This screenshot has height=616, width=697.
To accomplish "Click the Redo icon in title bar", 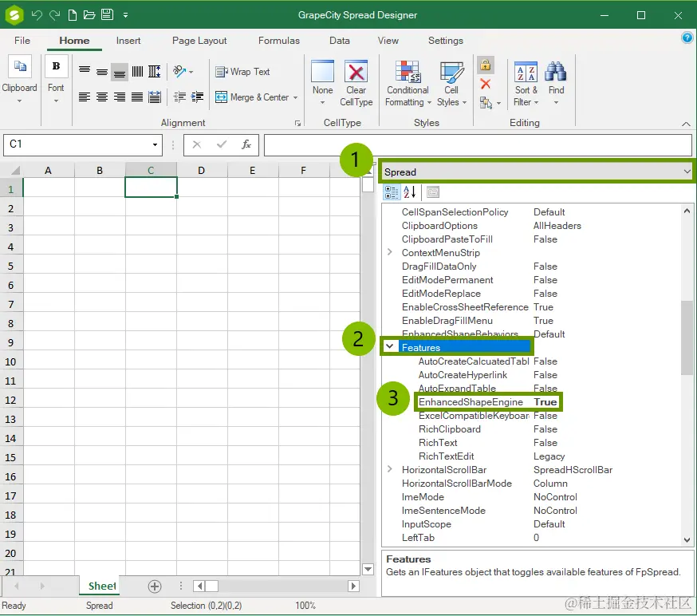I will 55,15.
